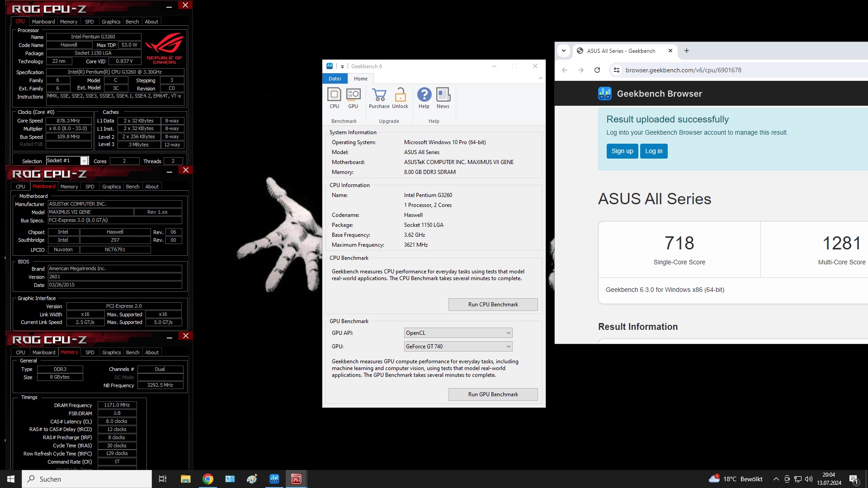Open the Help question mark icon in Geekbench

point(424,99)
